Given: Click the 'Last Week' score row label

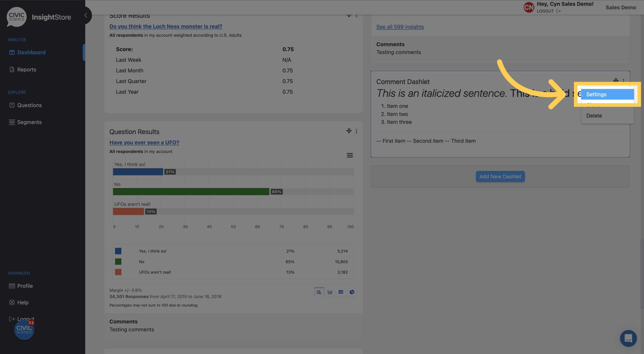Looking at the screenshot, I should point(128,60).
